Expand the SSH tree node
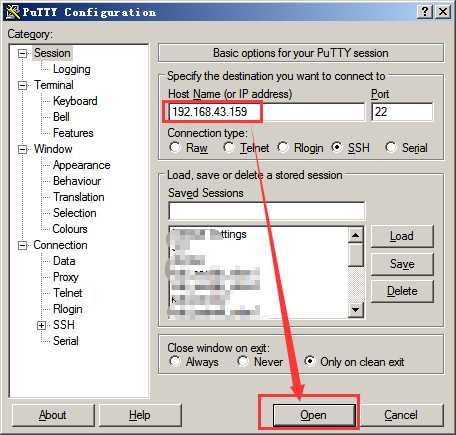This screenshot has height=435, width=456. click(41, 325)
